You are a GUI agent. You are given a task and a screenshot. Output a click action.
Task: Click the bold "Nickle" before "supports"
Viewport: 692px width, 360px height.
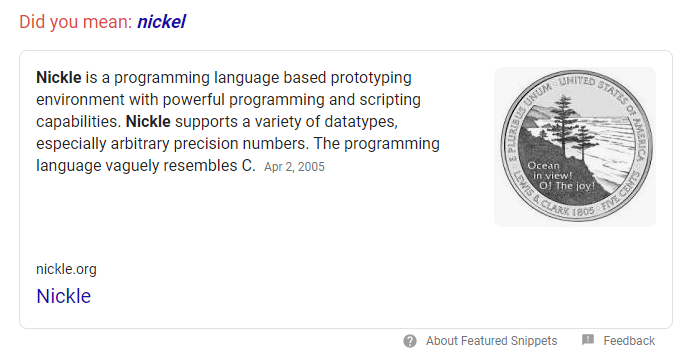[148, 122]
